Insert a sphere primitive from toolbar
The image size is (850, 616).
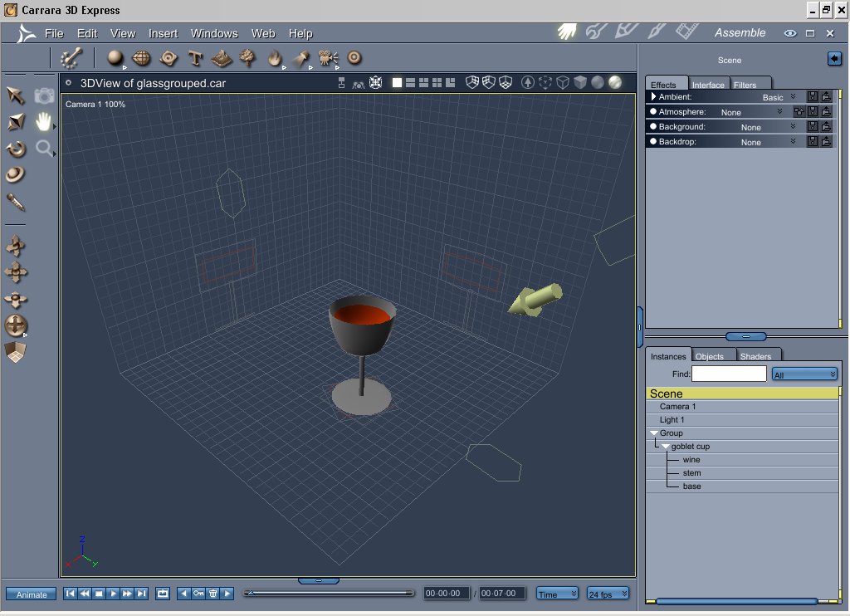click(115, 57)
